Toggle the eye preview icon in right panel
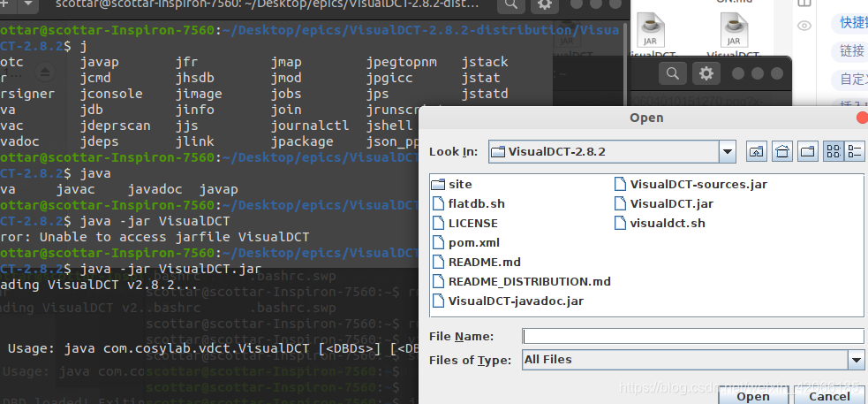Image resolution: width=868 pixels, height=404 pixels. pyautogui.click(x=804, y=26)
